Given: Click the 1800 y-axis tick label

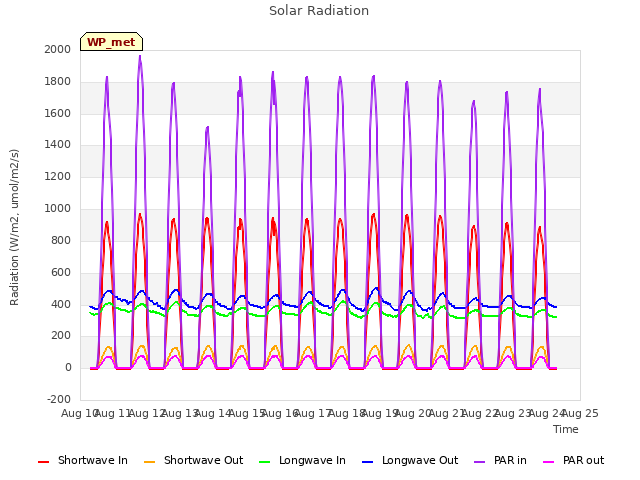Looking at the screenshot, I should (58, 81).
